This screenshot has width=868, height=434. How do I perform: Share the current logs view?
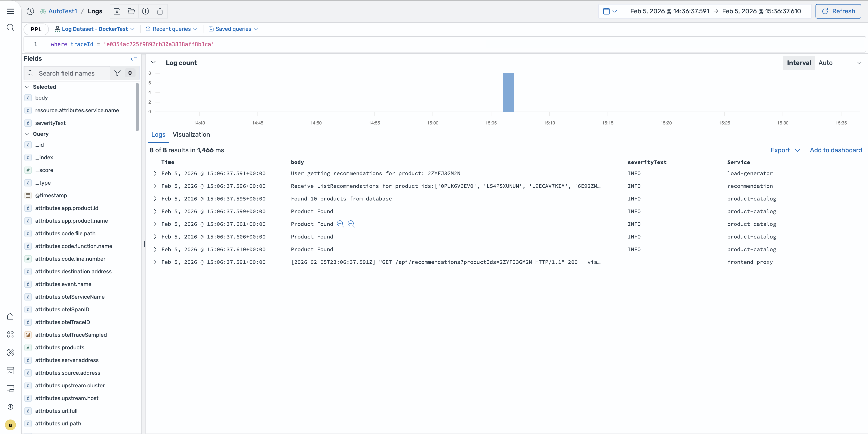tap(160, 11)
